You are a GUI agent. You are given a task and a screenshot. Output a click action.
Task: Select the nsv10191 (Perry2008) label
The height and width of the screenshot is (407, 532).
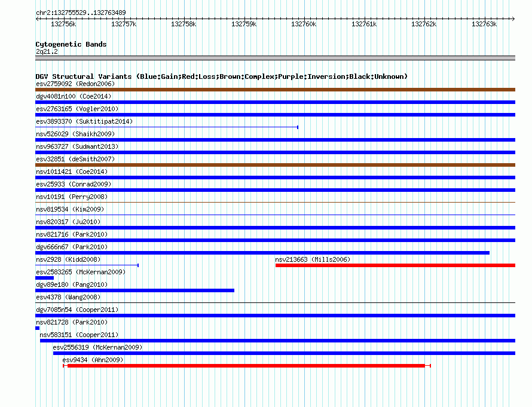coord(72,197)
